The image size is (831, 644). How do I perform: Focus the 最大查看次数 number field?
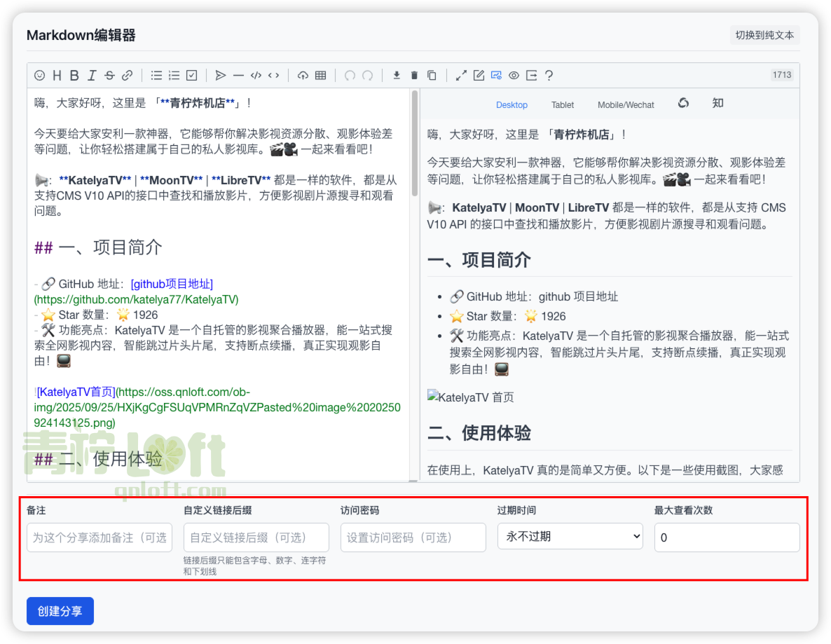tap(727, 537)
